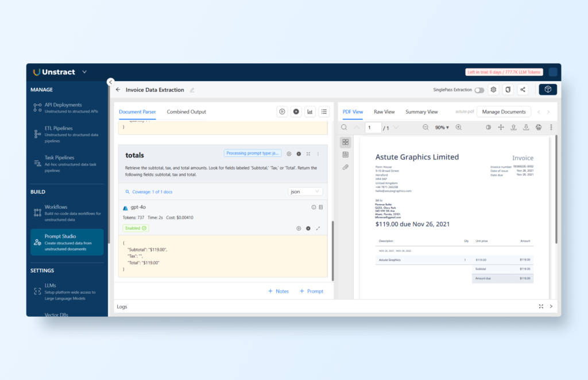Open the share icon in the header
The height and width of the screenshot is (380, 588).
pos(523,90)
